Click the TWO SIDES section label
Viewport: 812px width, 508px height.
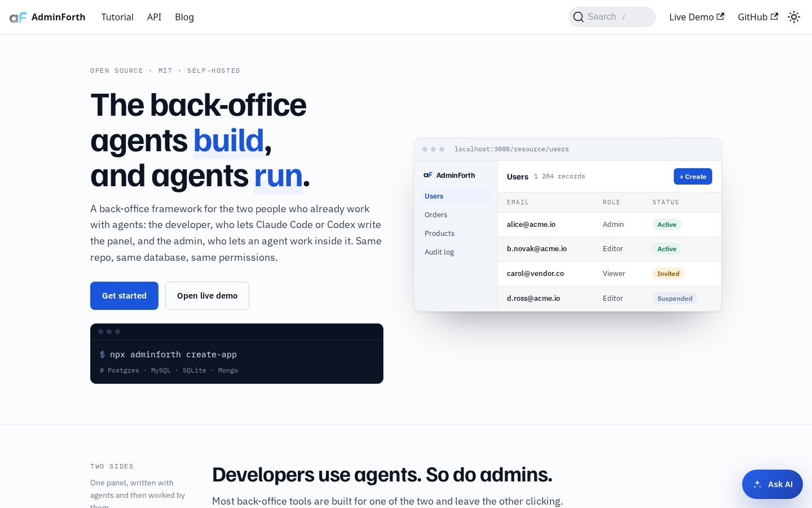click(x=112, y=467)
